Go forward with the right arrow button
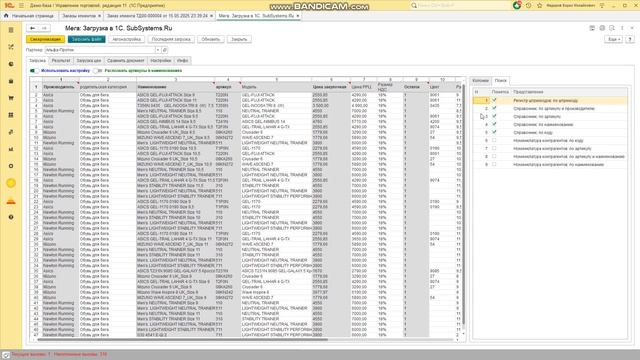The width and height of the screenshot is (640, 360). (x=44, y=28)
